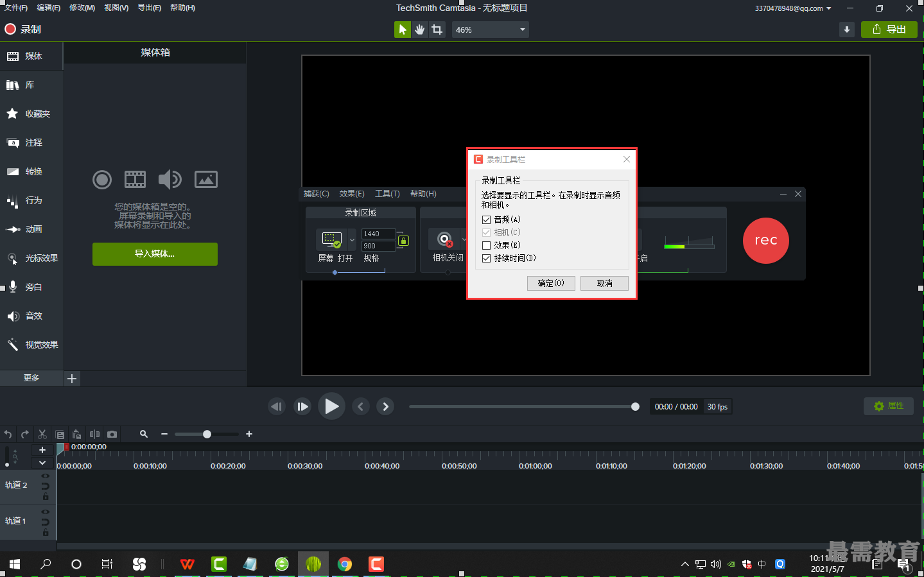Click the 属性 properties button

click(x=889, y=406)
